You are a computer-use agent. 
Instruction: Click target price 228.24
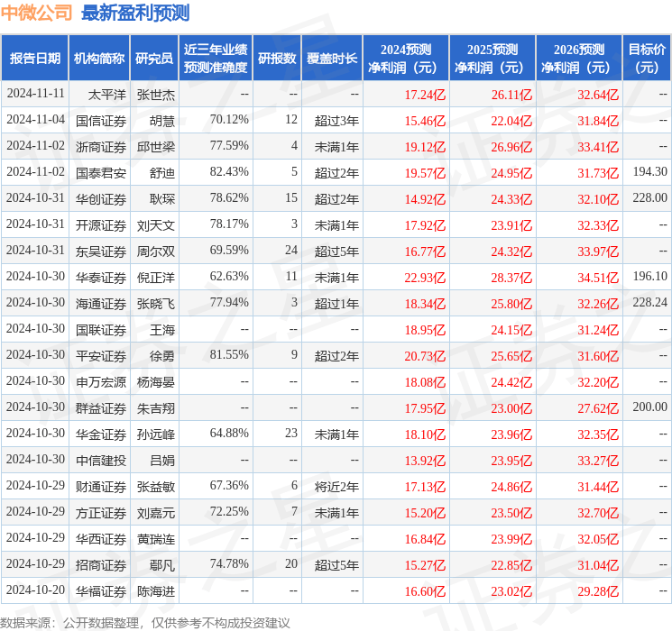pyautogui.click(x=650, y=302)
